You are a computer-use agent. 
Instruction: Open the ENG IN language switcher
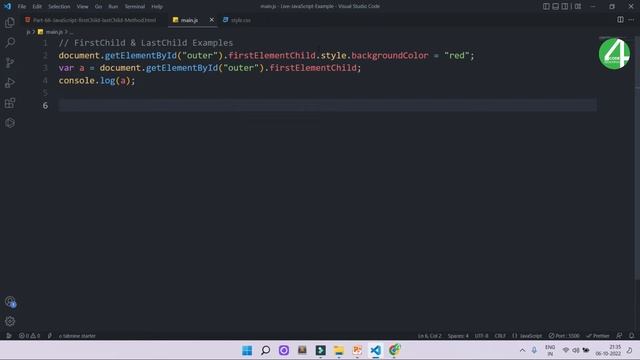[550, 350]
